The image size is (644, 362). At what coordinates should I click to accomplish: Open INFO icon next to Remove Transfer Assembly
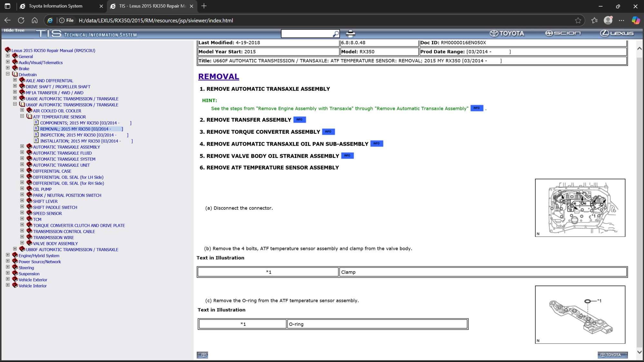[299, 120]
